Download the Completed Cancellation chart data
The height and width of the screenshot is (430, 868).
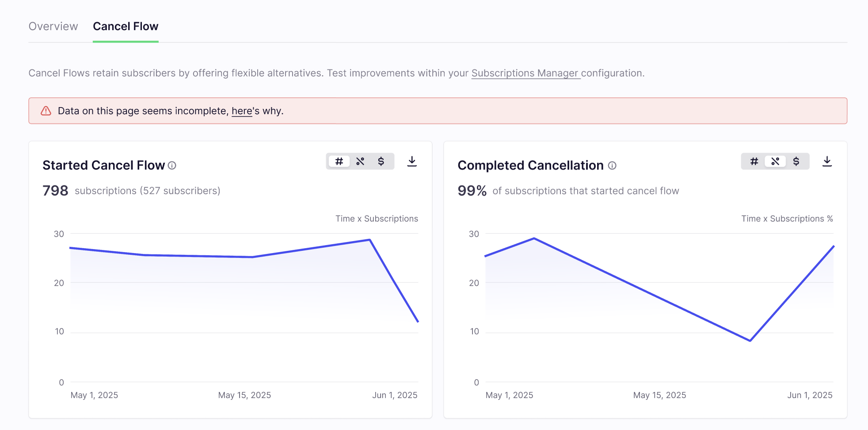tap(827, 161)
